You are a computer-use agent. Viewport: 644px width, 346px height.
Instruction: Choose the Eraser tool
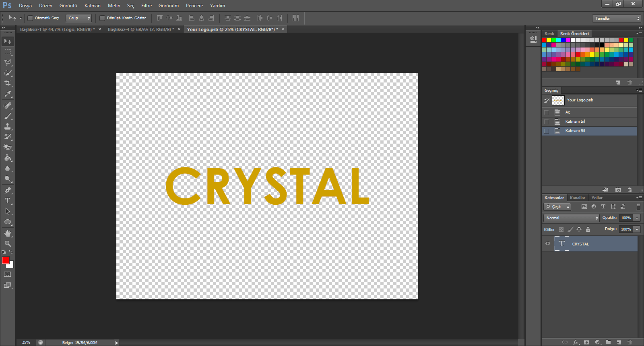coord(8,147)
